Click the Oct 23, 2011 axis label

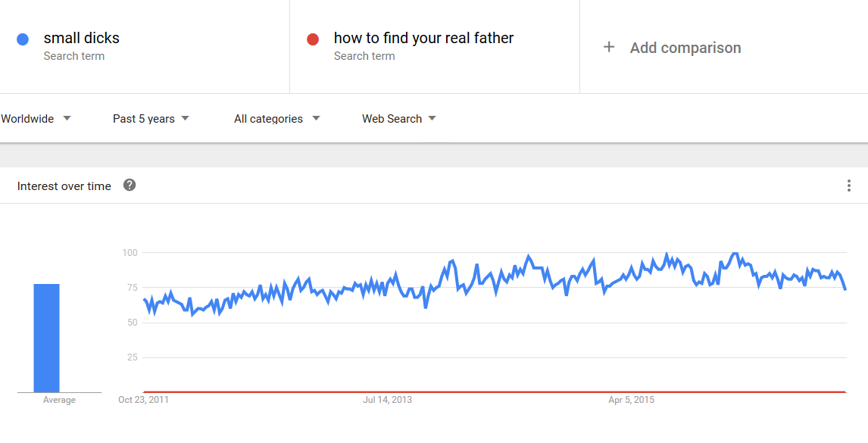coord(143,399)
